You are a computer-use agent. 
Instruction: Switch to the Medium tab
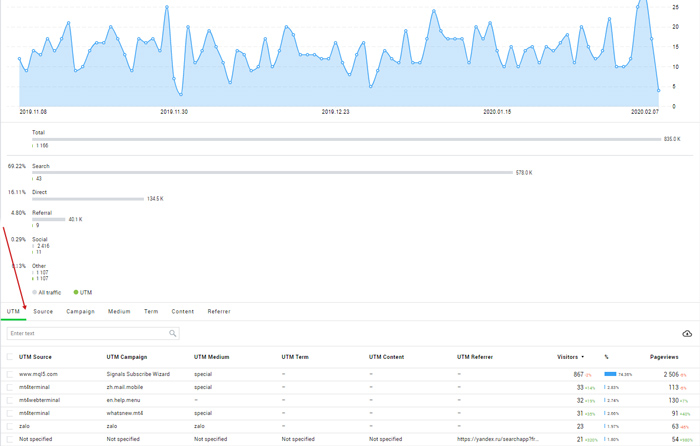(x=119, y=311)
